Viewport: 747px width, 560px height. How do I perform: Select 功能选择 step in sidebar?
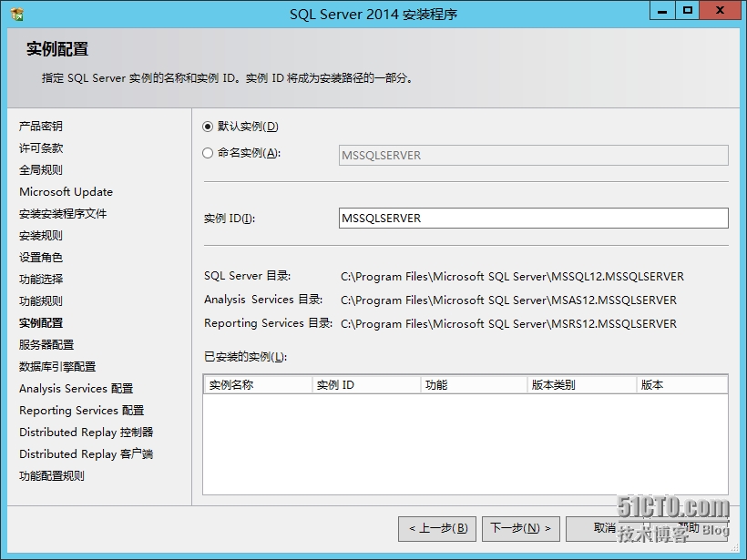41,279
